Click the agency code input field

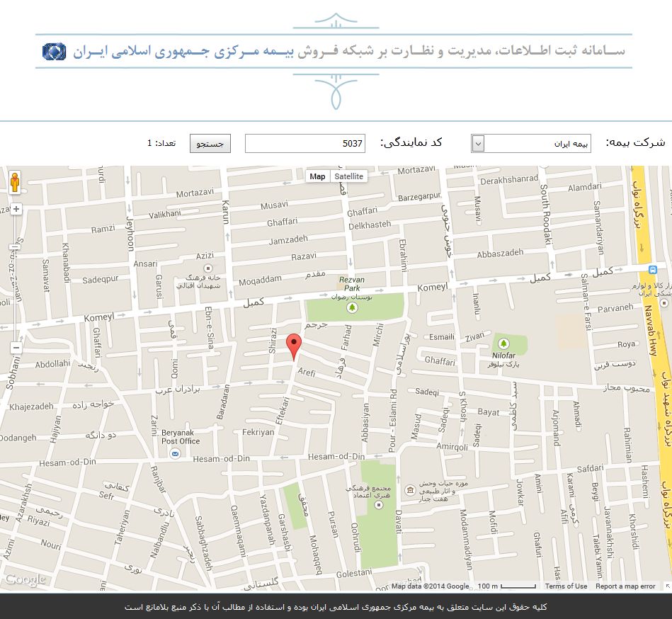click(x=305, y=144)
